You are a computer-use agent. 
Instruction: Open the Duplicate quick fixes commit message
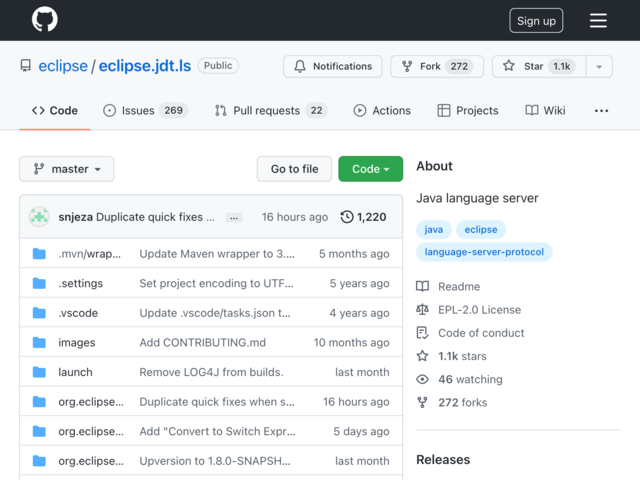[155, 217]
